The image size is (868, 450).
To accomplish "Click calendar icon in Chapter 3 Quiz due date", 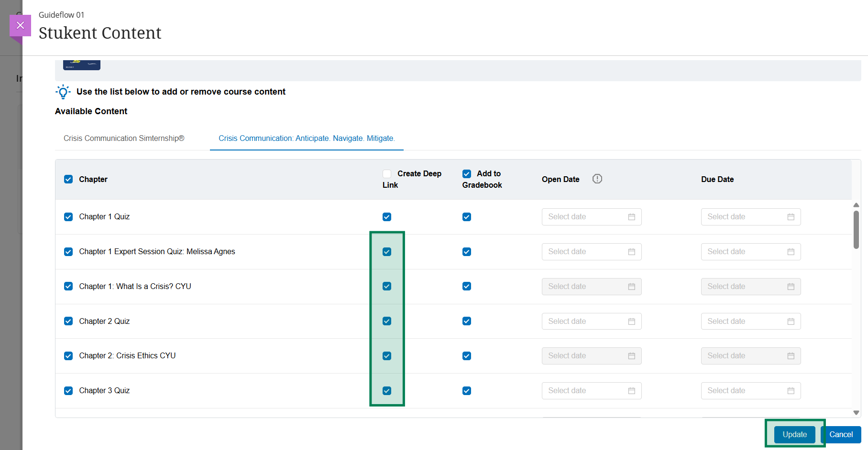I will (791, 391).
